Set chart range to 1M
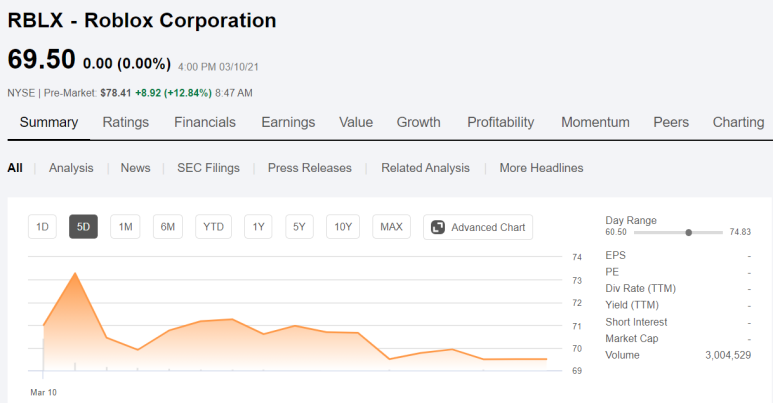This screenshot has width=773, height=403. tap(125, 227)
